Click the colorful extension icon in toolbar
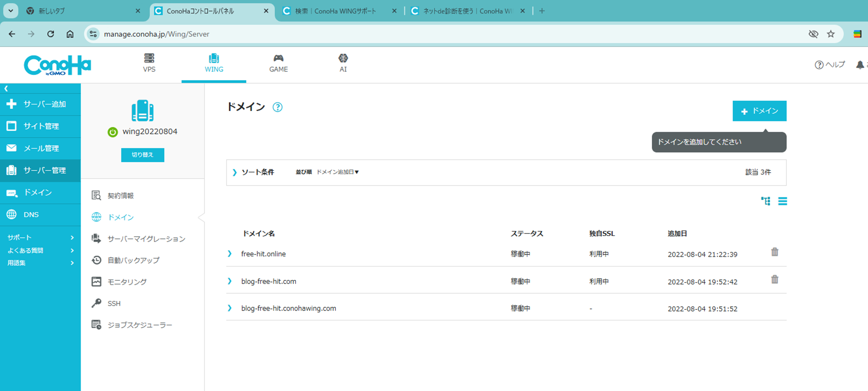 point(858,34)
